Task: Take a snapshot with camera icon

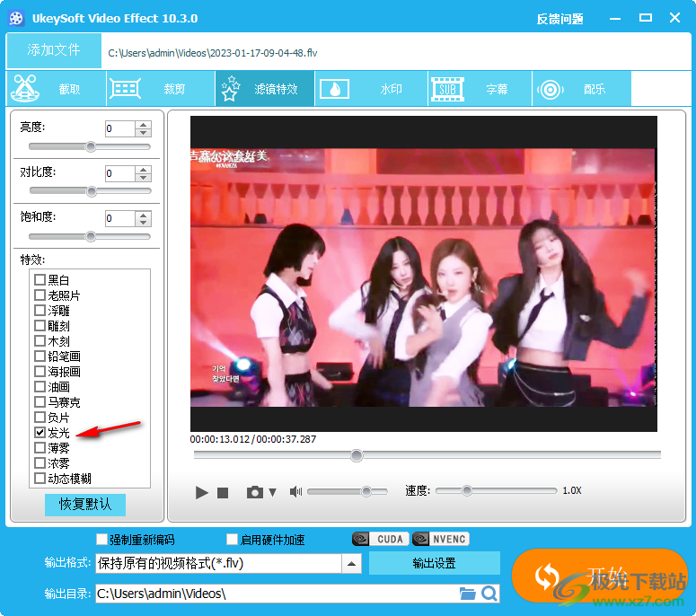Action: 255,492
